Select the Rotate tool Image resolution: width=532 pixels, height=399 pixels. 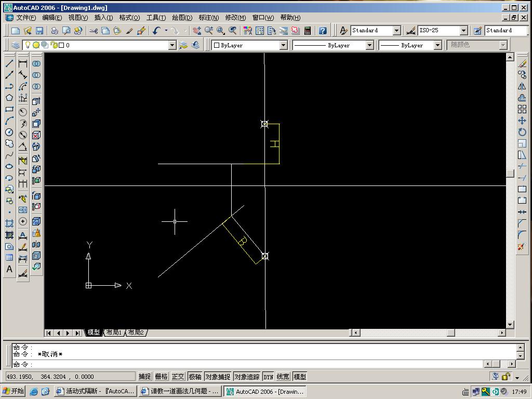[522, 132]
